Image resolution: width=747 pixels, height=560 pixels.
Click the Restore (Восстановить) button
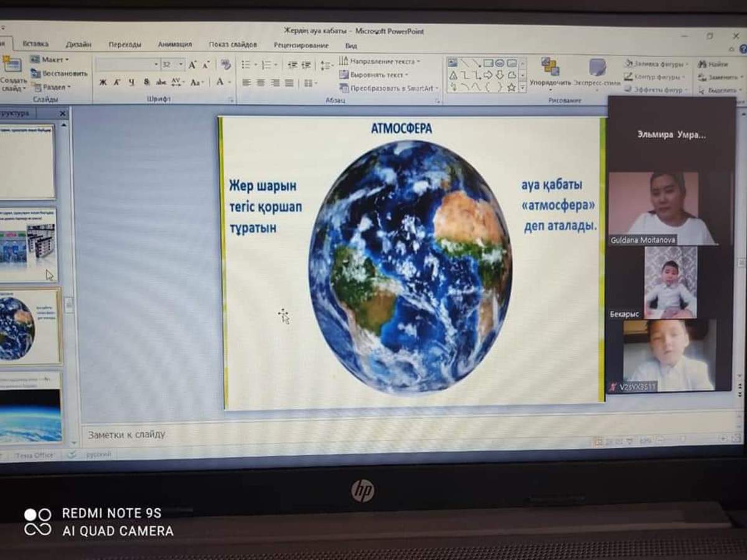click(60, 73)
